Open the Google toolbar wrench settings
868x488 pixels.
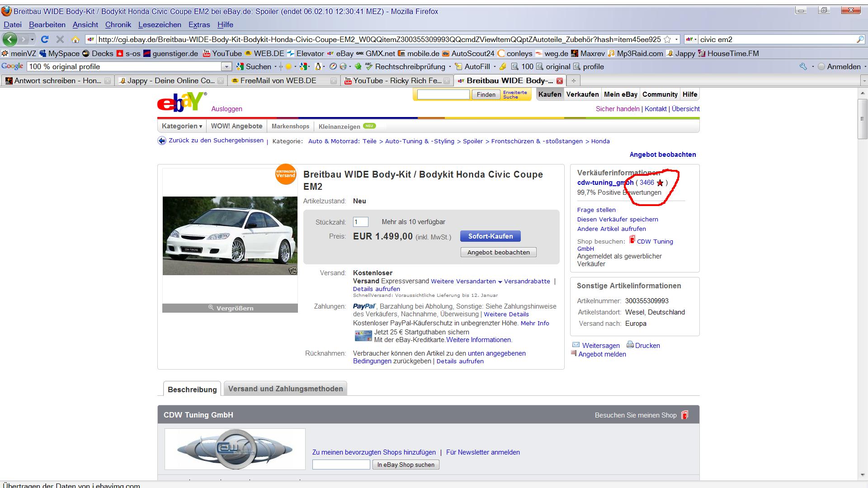tap(803, 66)
